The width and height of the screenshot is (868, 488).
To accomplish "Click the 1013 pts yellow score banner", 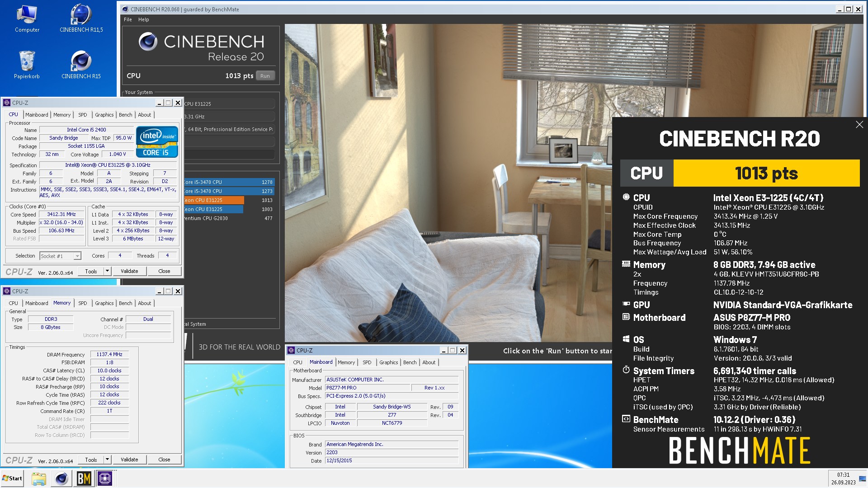I will (x=766, y=173).
